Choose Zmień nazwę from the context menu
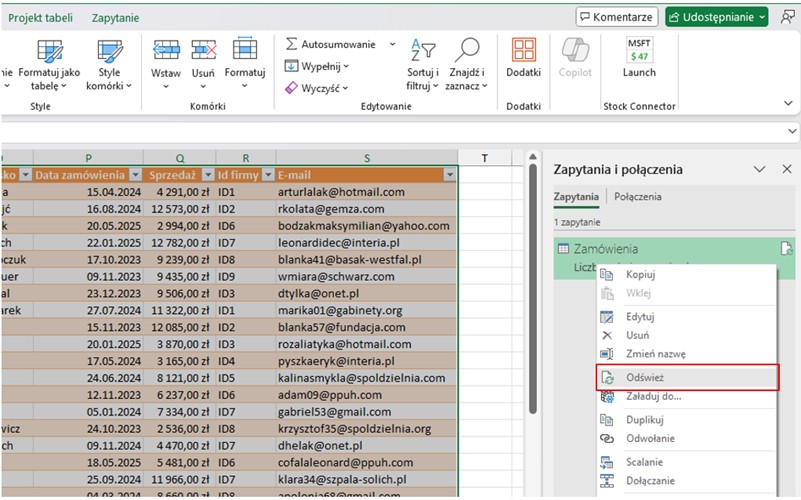 click(688, 354)
